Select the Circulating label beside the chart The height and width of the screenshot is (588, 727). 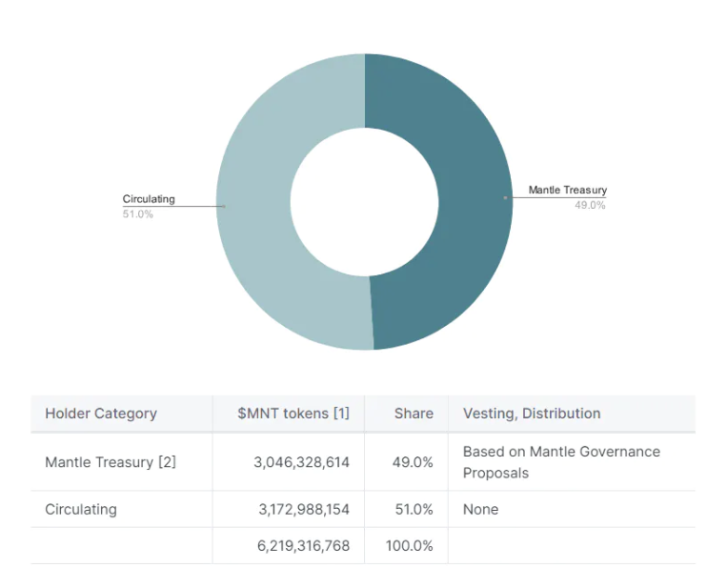pyautogui.click(x=149, y=199)
